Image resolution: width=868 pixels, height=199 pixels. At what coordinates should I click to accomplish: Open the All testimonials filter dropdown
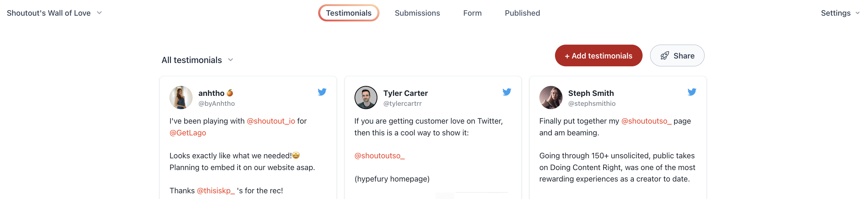click(x=197, y=60)
